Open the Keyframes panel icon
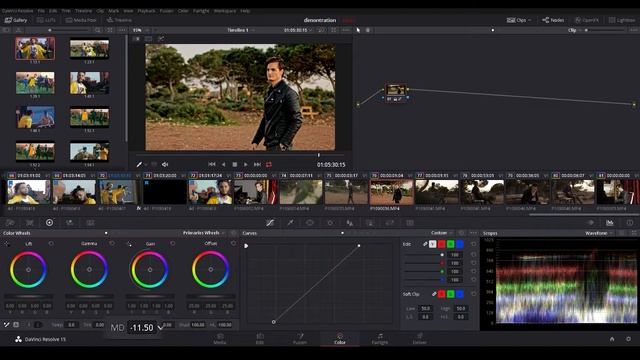 point(590,223)
